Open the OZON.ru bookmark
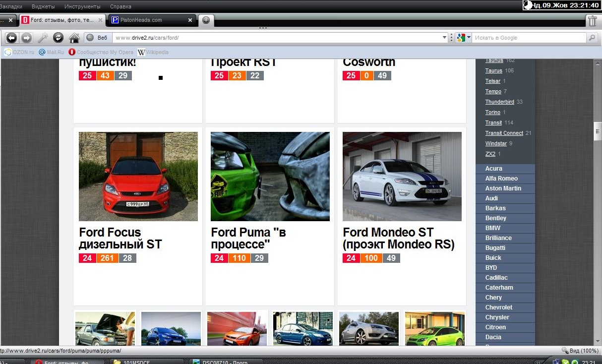 click(19, 52)
